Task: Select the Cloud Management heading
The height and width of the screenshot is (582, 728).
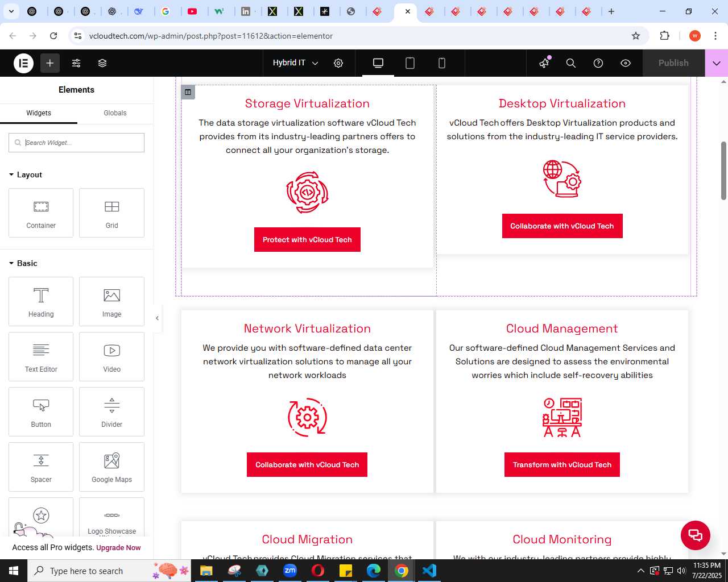Action: (562, 329)
